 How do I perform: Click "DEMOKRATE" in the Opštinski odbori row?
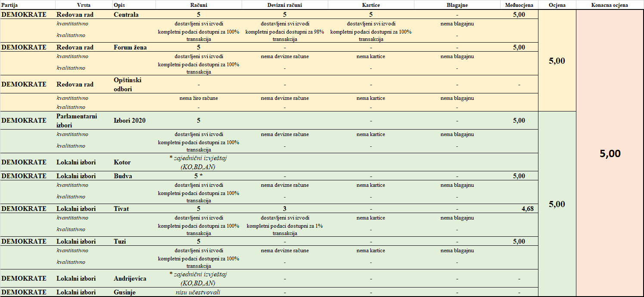tap(24, 84)
